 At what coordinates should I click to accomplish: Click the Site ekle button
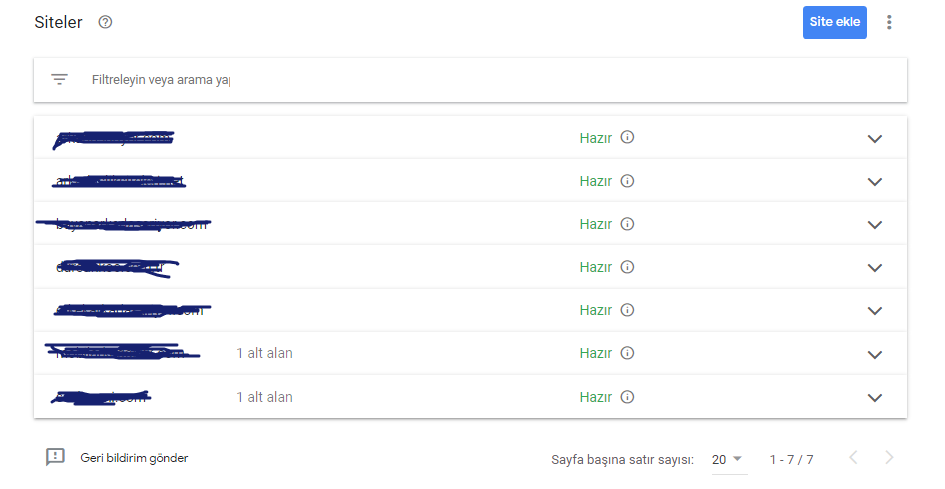click(x=835, y=22)
